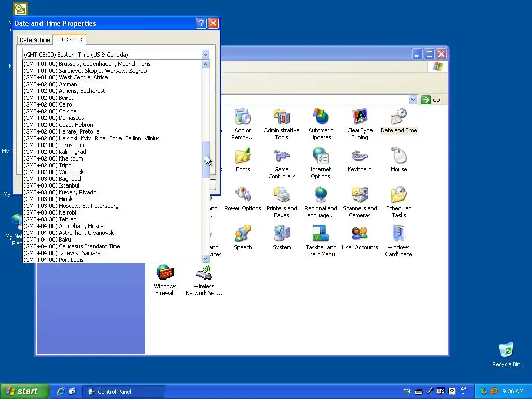Collapse the time zone dropdown arrow
The image size is (532, 399).
205,54
